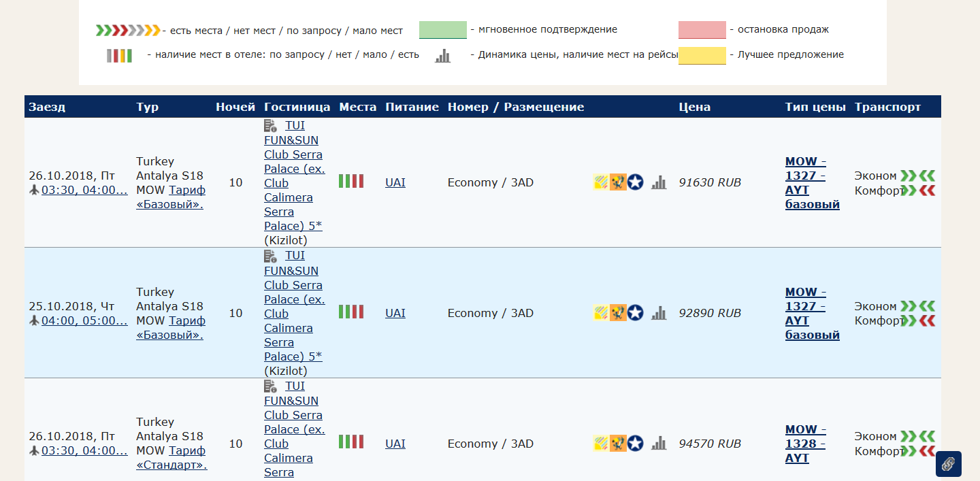
Task: Click yellow striped icon in 92890 RUB row
Action: (601, 312)
